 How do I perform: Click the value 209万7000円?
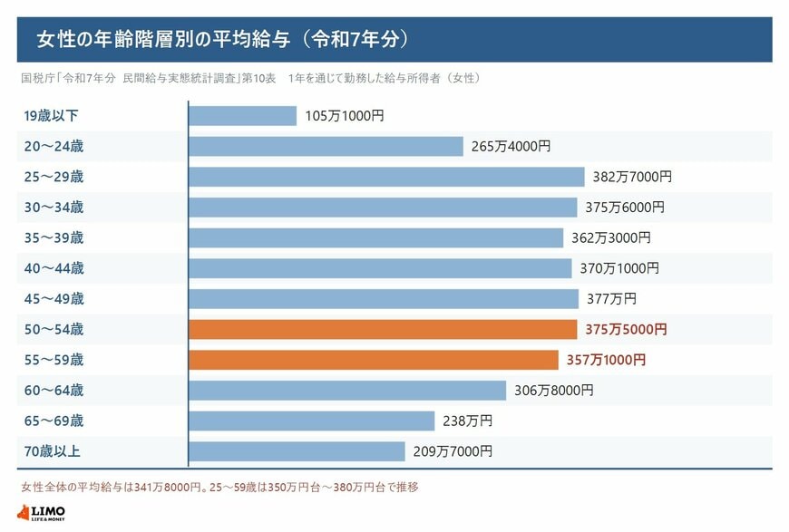453,451
